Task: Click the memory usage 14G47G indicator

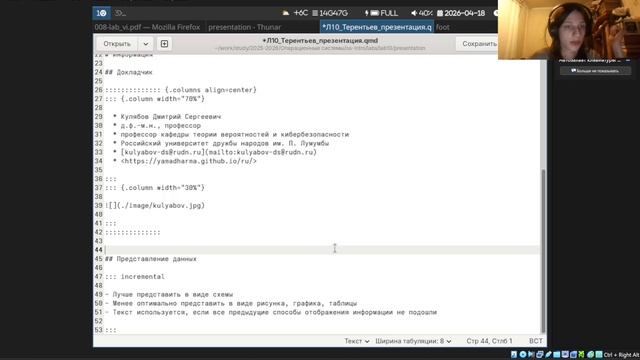Action: 330,13
